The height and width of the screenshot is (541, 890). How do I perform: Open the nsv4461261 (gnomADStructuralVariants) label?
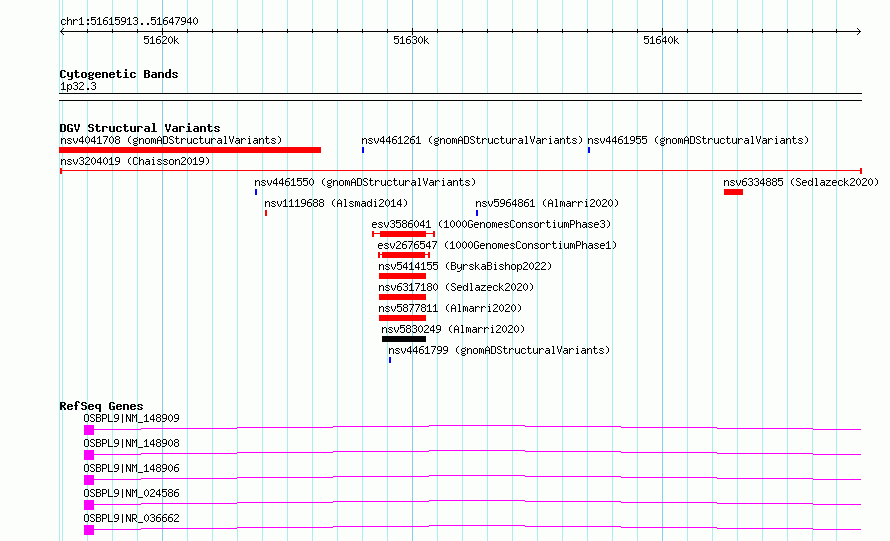pyautogui.click(x=472, y=140)
